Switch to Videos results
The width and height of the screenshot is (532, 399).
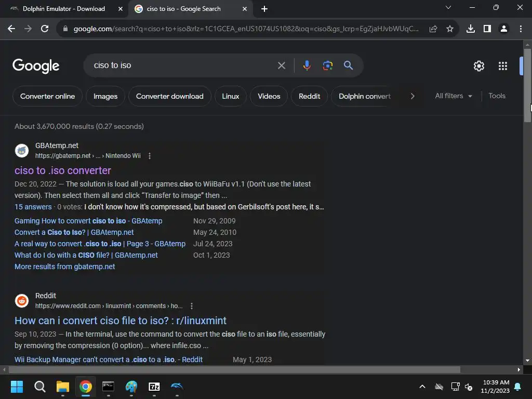[x=269, y=96]
